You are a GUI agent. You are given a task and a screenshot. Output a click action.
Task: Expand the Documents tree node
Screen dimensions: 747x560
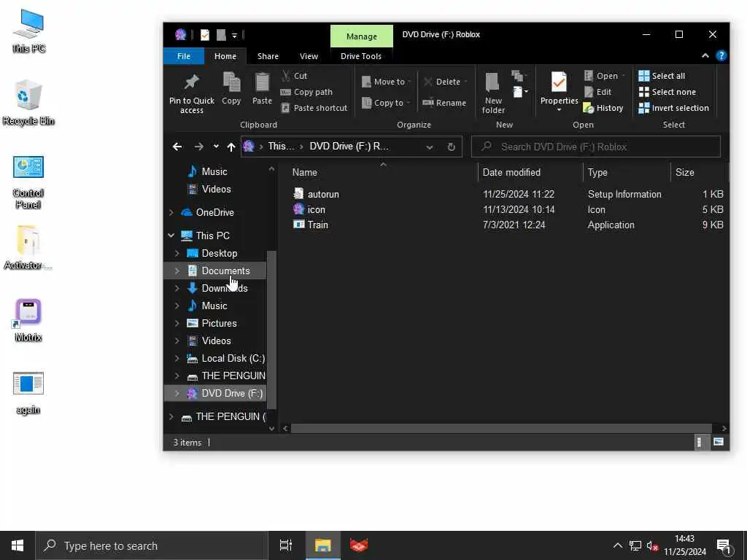(177, 271)
